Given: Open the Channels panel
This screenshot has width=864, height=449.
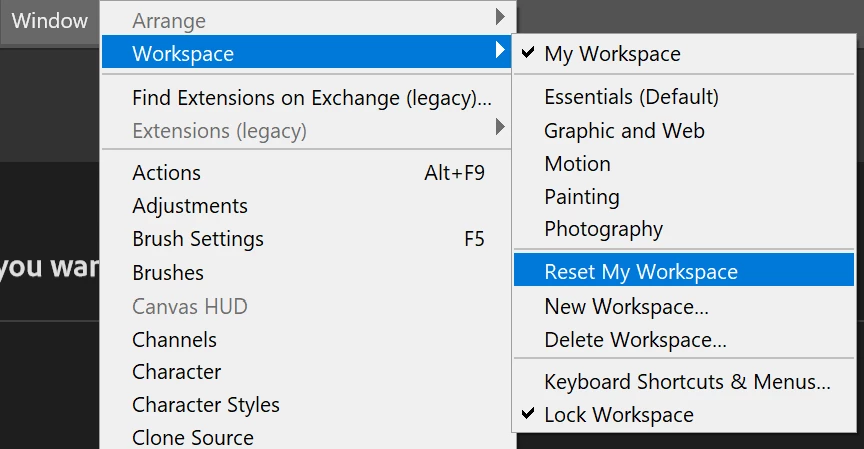Looking at the screenshot, I should (x=175, y=339).
